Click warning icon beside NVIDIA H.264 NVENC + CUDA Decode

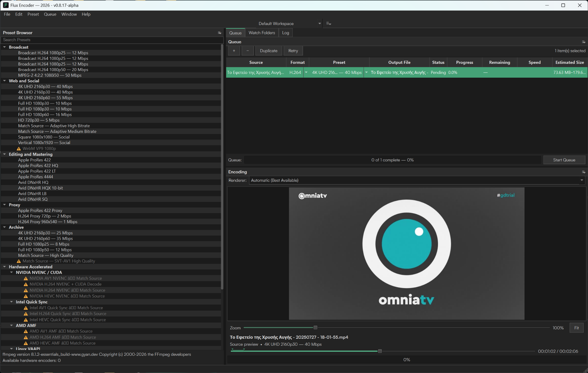click(26, 284)
